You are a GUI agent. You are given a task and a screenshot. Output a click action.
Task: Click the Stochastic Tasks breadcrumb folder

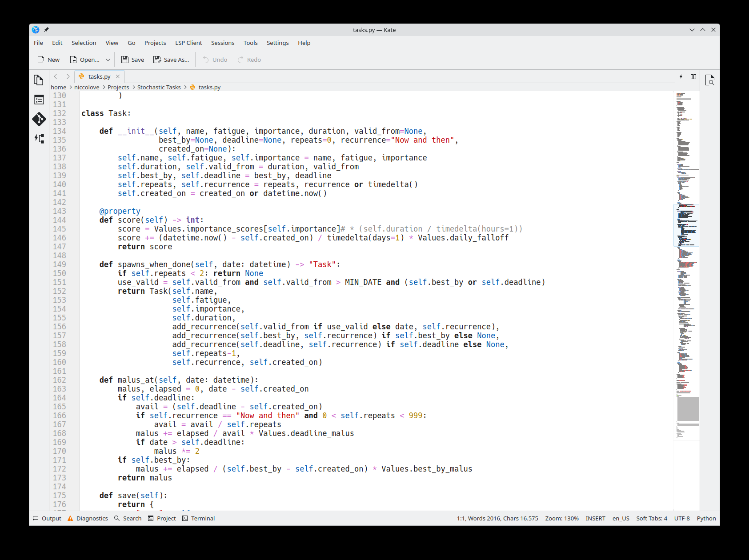[x=159, y=87]
